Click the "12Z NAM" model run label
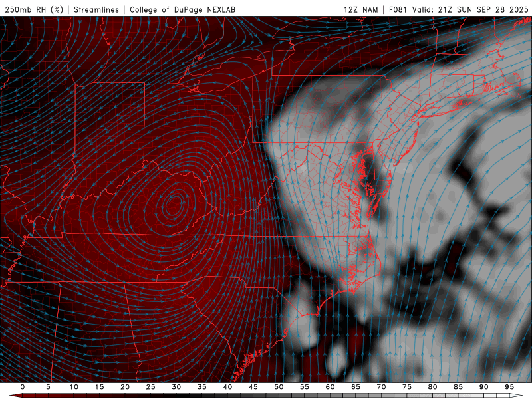 pos(361,9)
